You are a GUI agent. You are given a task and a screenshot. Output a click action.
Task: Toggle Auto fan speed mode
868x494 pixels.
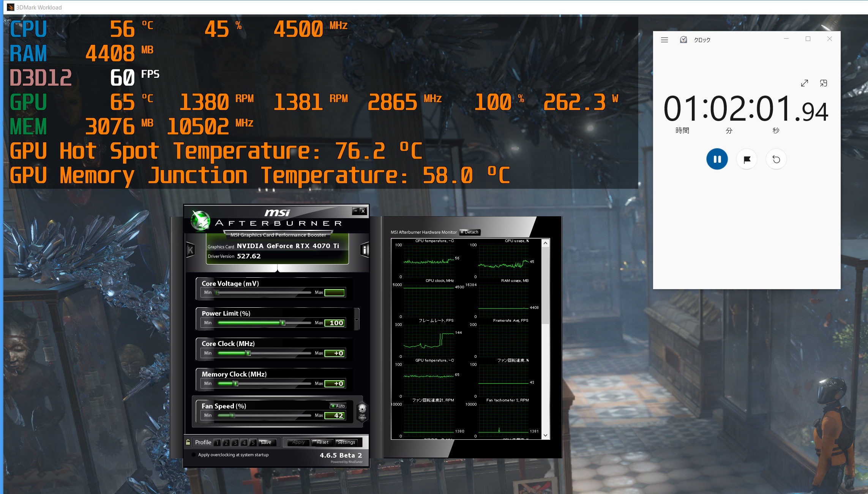click(338, 406)
